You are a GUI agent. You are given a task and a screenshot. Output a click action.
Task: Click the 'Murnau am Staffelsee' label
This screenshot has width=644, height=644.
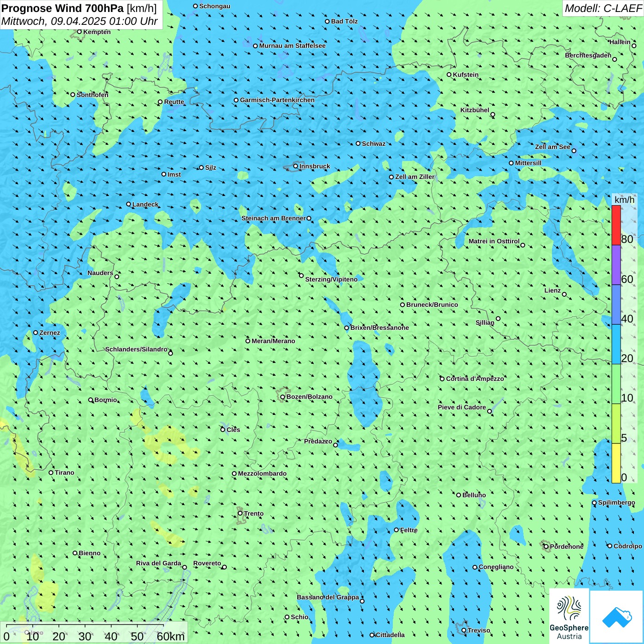tap(293, 46)
